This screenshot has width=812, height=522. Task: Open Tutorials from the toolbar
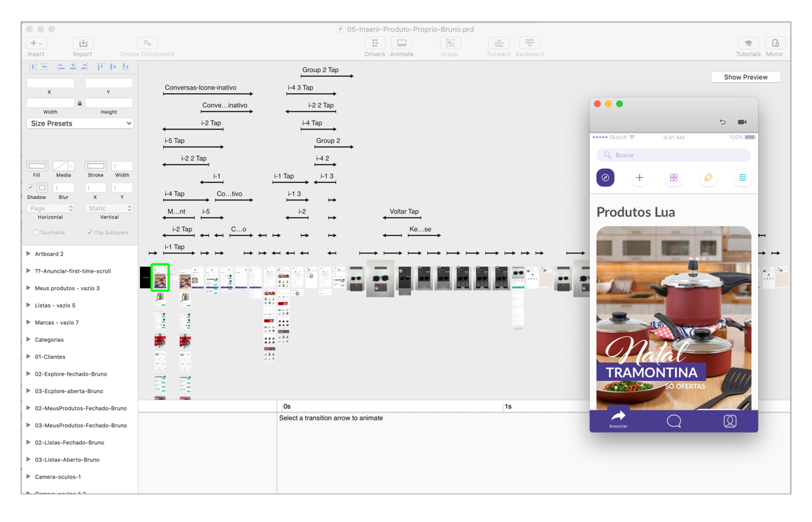pos(748,43)
